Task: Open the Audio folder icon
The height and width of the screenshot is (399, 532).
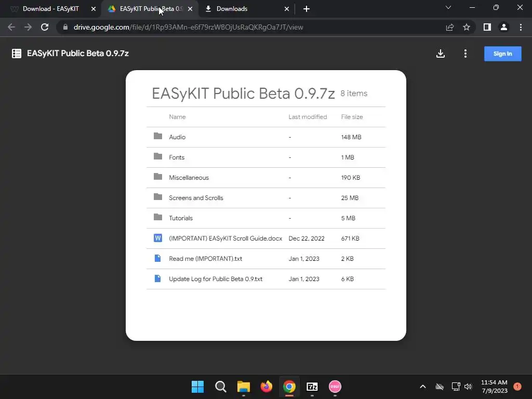Action: coord(158,136)
